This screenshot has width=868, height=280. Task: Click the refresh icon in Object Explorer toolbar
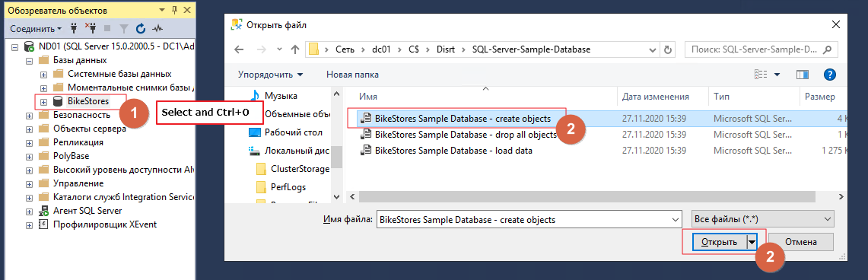point(141,28)
